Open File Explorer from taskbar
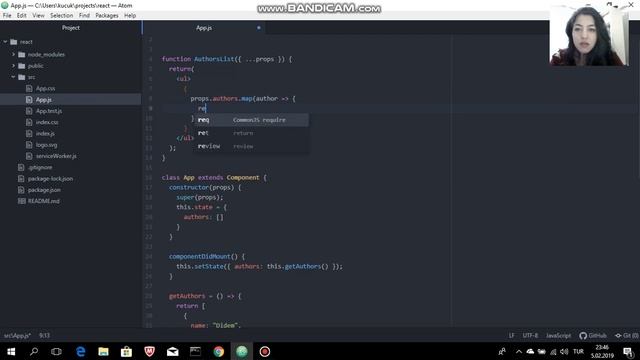The width and height of the screenshot is (640, 360). tap(103, 351)
